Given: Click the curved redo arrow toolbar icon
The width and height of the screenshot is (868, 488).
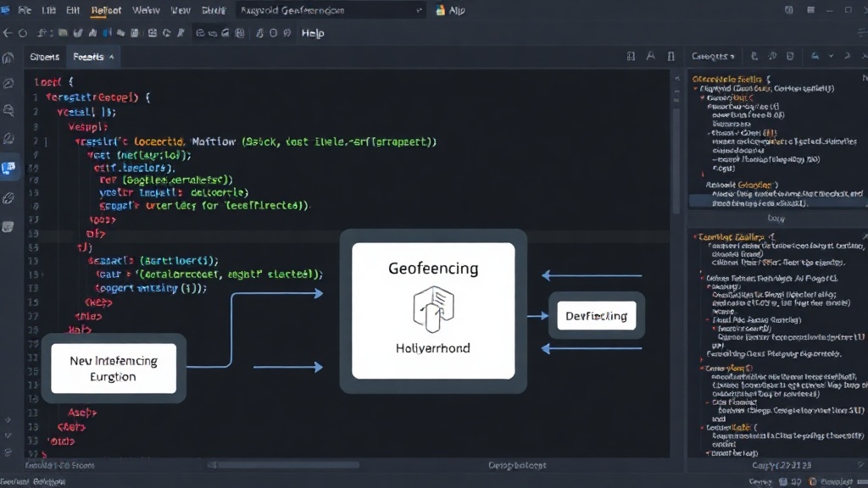Looking at the screenshot, I should 167,33.
